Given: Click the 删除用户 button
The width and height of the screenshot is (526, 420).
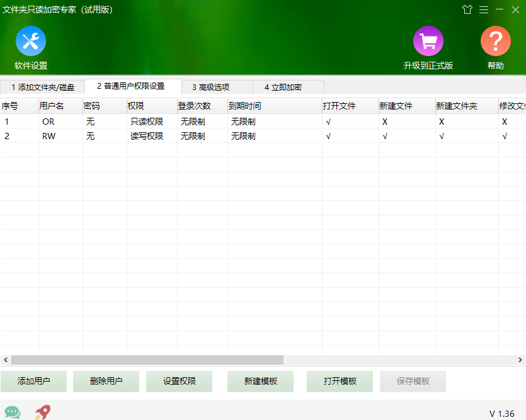Looking at the screenshot, I should pos(106,381).
